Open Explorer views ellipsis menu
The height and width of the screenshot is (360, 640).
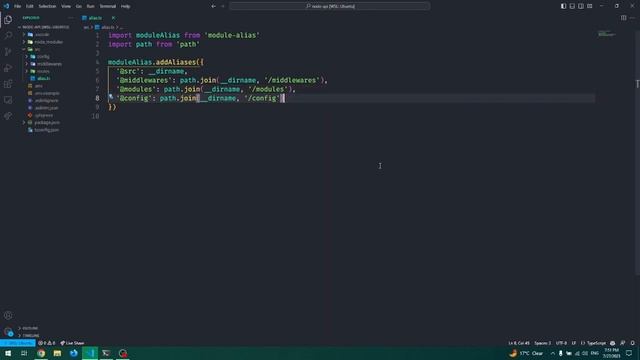[71, 18]
